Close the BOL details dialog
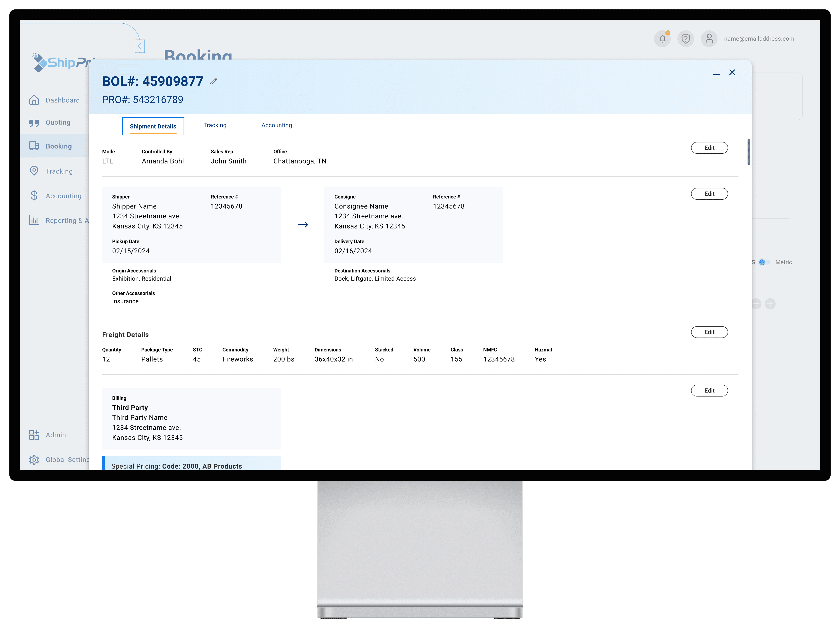The width and height of the screenshot is (840, 634). point(732,72)
